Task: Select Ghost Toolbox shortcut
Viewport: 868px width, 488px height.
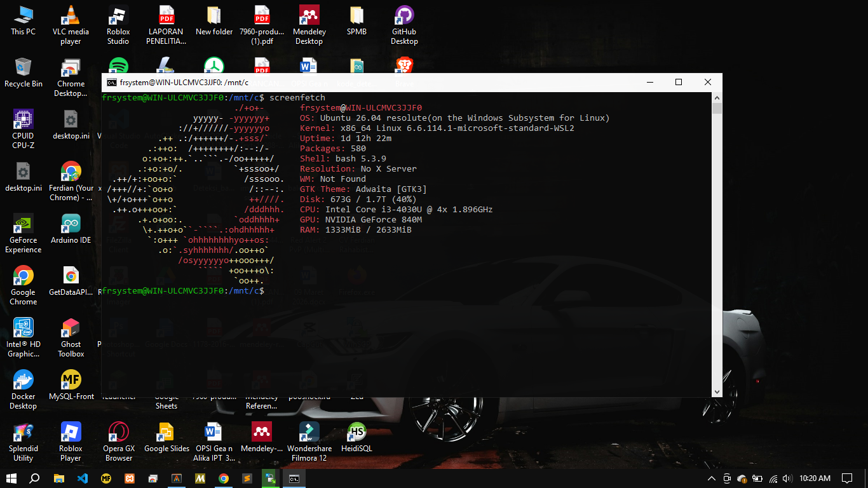Action: (71, 337)
